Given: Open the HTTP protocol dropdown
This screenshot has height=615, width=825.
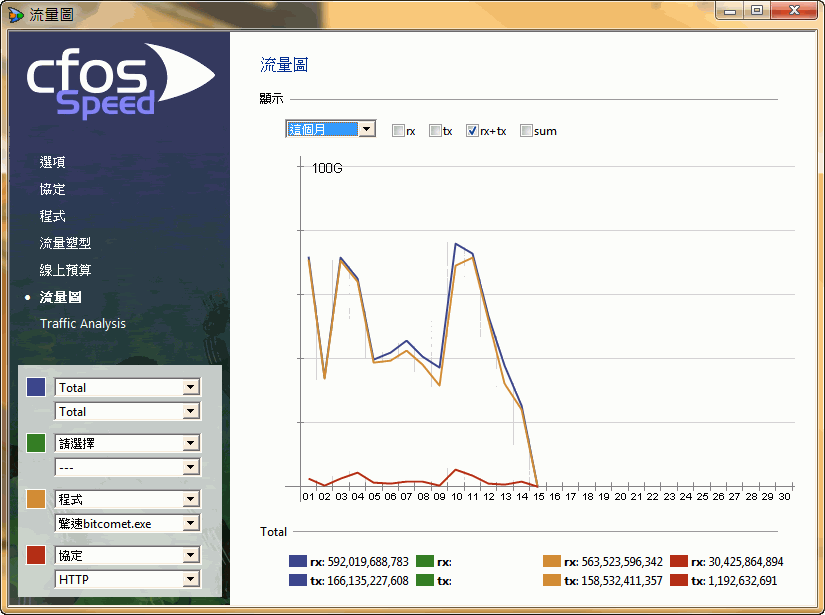Looking at the screenshot, I should point(191,579).
